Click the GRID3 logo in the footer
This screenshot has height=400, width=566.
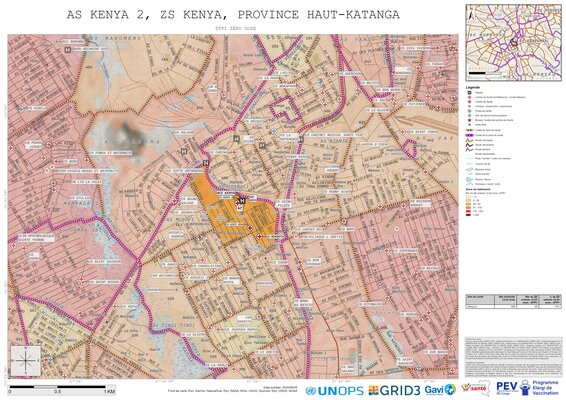pos(394,390)
